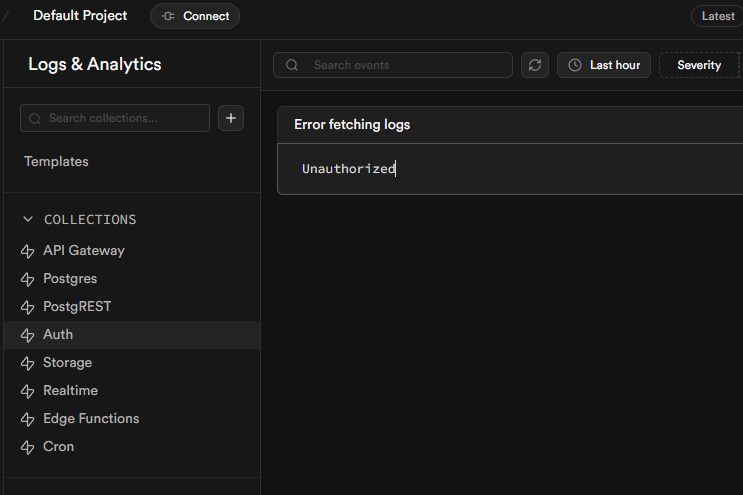The image size is (743, 495).
Task: Open the Auth logs collection
Action: [x=58, y=335]
